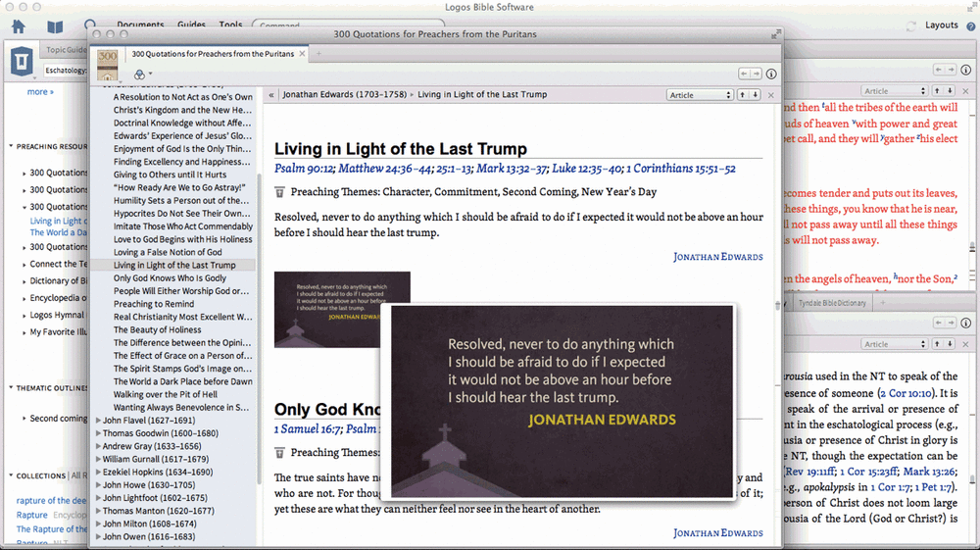Expand John Flavel (1627–1691) entry
This screenshot has width=980, height=550.
[x=98, y=421]
